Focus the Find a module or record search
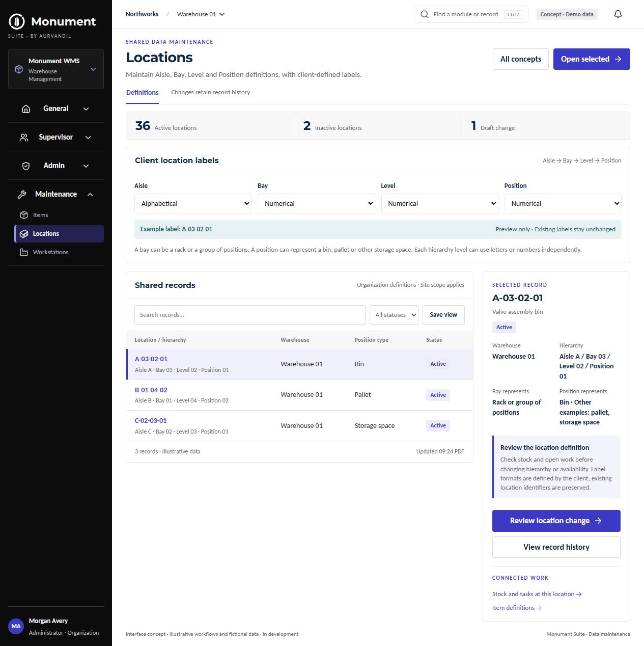This screenshot has width=644, height=646. (471, 14)
